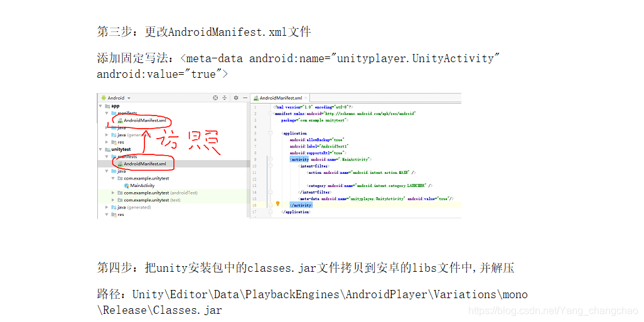Fold the intent-filter tag on line 10
This screenshot has width=644, height=322.
coord(271,166)
